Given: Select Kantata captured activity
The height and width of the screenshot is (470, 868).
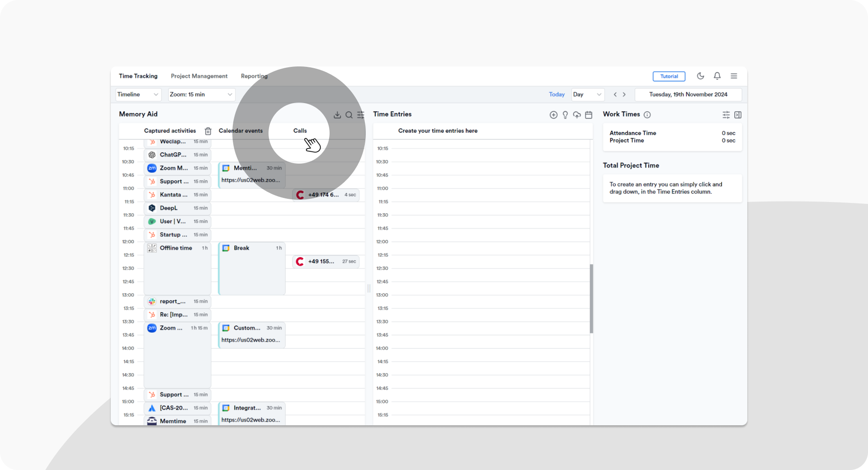Looking at the screenshot, I should 178,195.
